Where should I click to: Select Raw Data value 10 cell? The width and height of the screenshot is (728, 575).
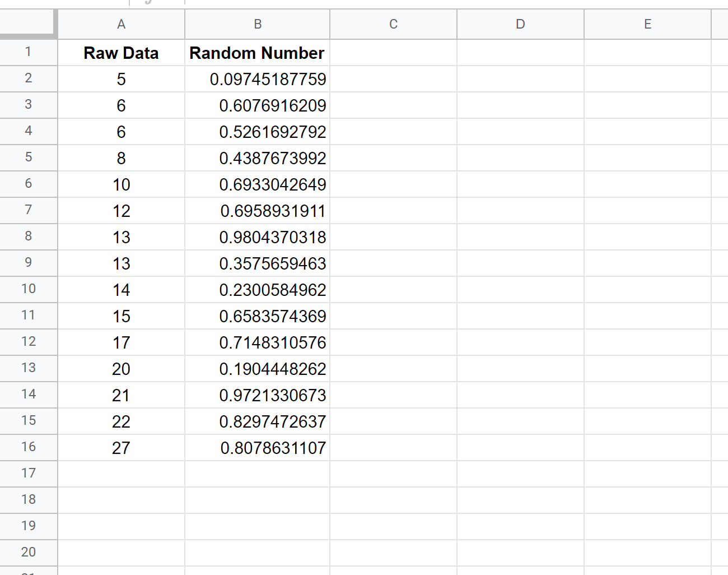pos(121,185)
